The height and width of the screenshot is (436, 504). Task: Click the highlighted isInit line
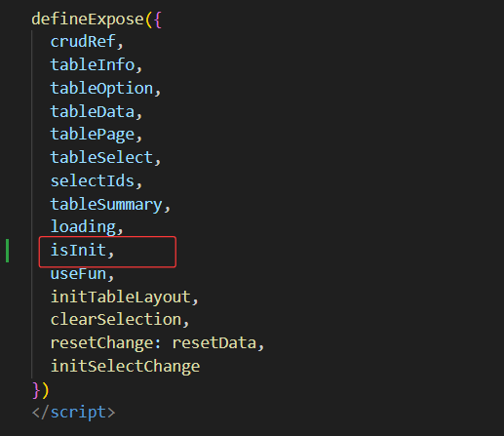coord(107,252)
